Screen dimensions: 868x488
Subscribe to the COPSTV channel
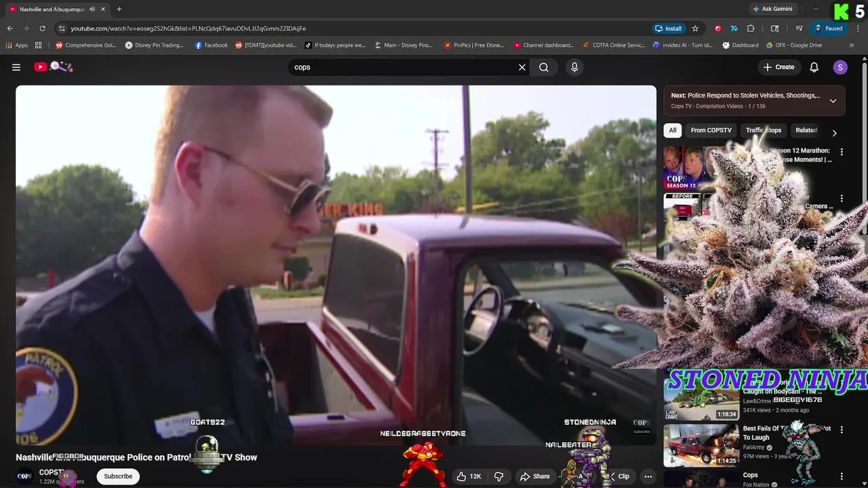click(118, 476)
